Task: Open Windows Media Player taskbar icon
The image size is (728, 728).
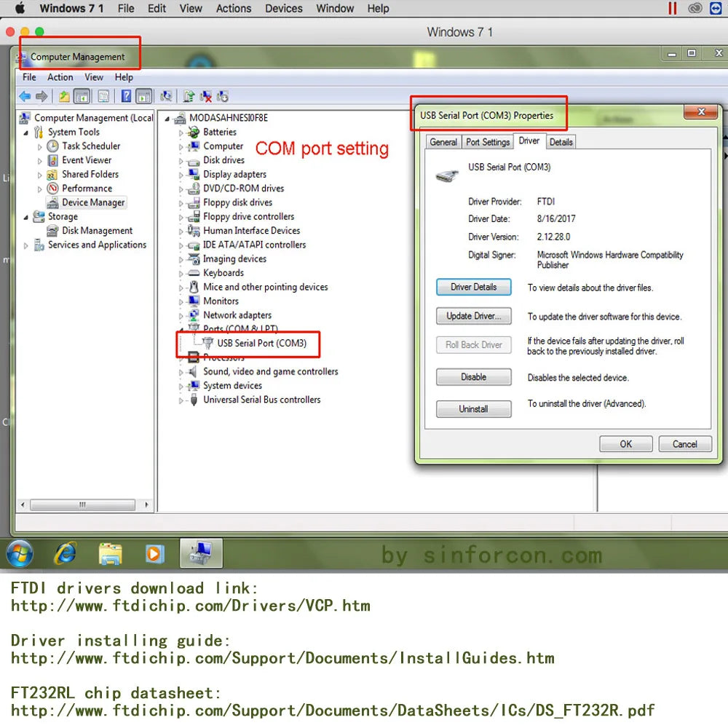Action: tap(154, 554)
